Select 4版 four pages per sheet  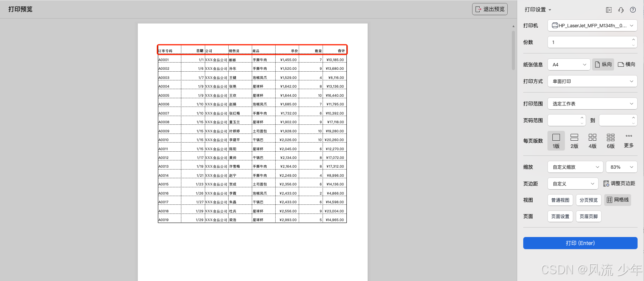click(593, 141)
